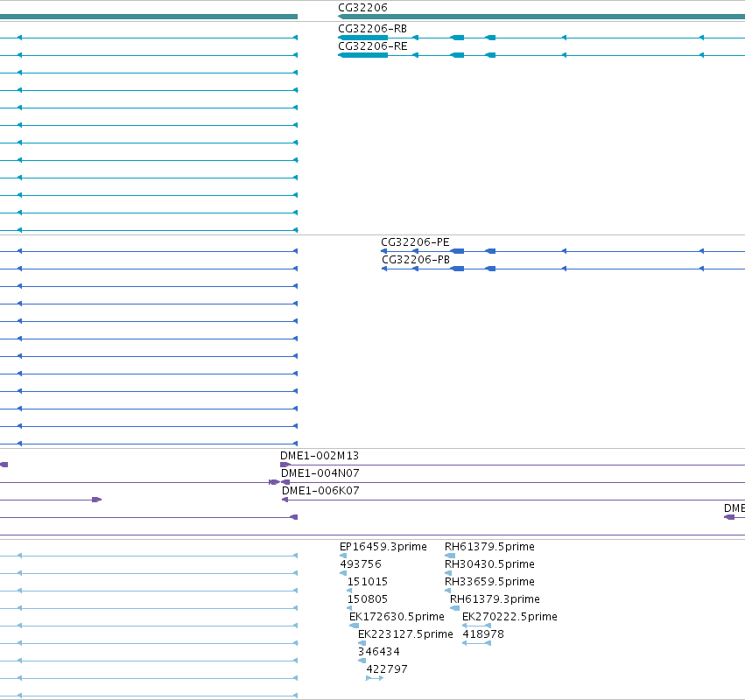This screenshot has width=745, height=700.
Task: Select the CG32206 gene label
Action: point(362,8)
